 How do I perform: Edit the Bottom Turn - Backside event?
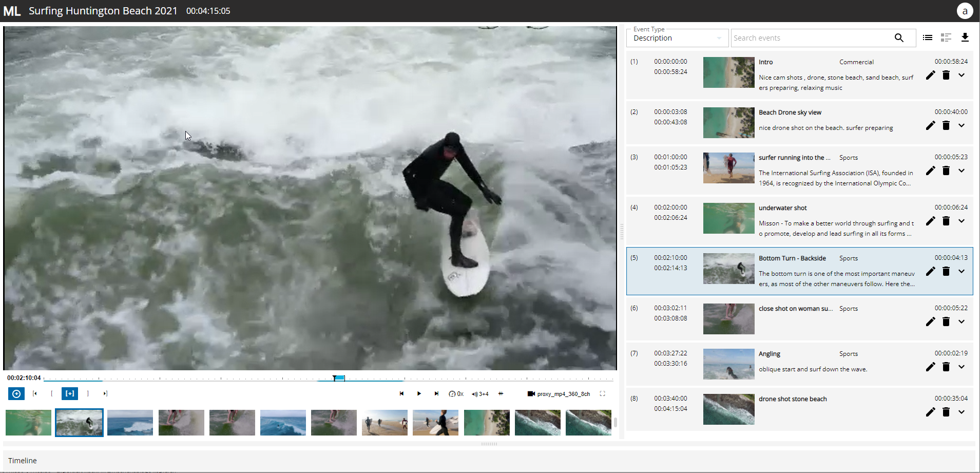(x=930, y=272)
